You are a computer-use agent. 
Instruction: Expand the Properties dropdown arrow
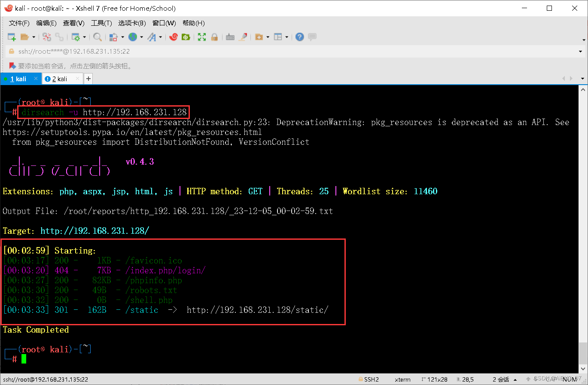click(x=85, y=37)
